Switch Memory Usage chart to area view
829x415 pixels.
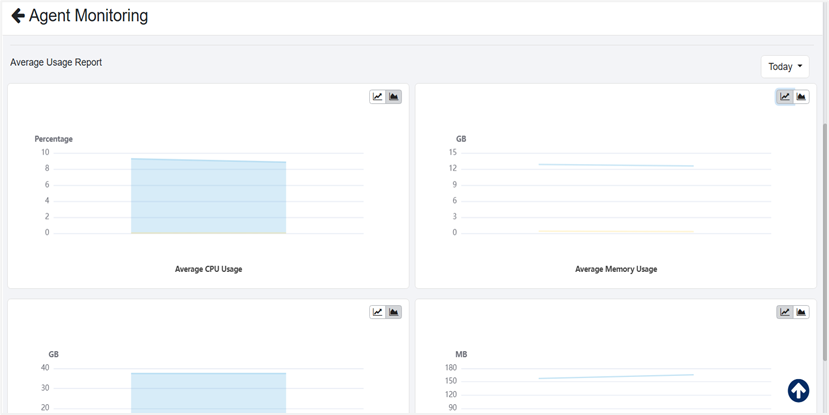801,97
